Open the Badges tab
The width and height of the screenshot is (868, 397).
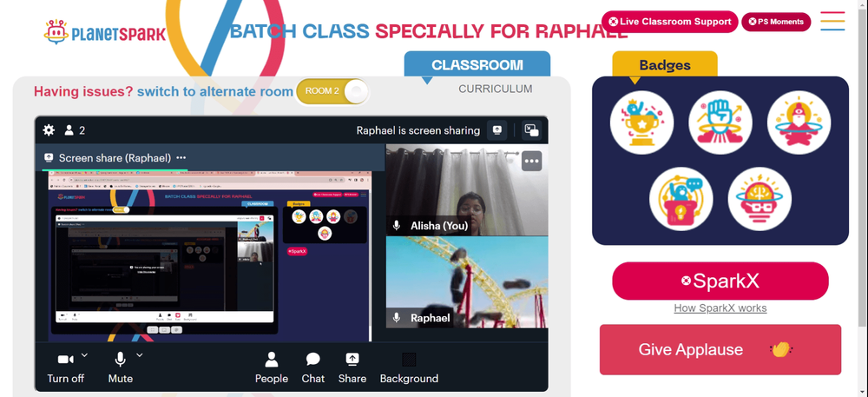(665, 65)
